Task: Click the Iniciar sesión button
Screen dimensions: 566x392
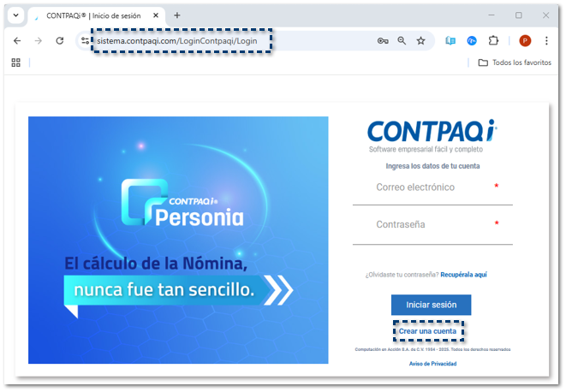Action: (x=431, y=305)
